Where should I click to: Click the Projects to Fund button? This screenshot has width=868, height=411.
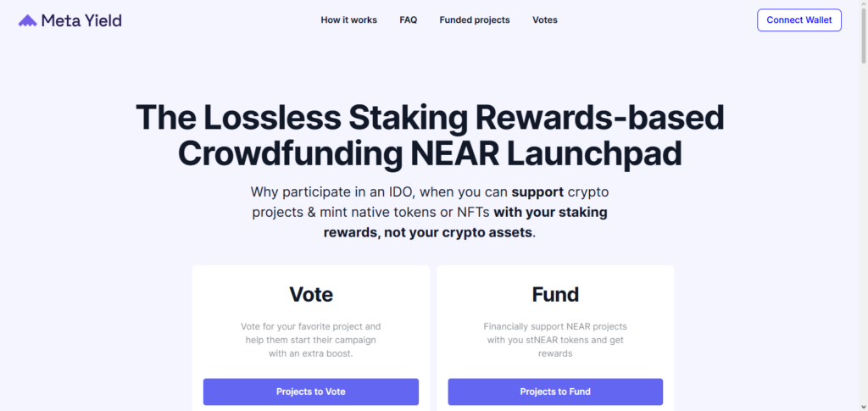[x=555, y=392]
